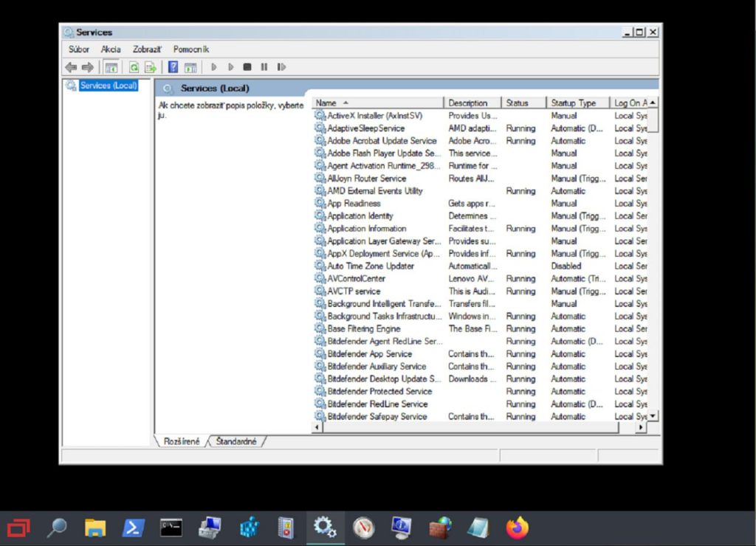The image size is (756, 546).
Task: Click the Pause Service icon
Action: [264, 67]
